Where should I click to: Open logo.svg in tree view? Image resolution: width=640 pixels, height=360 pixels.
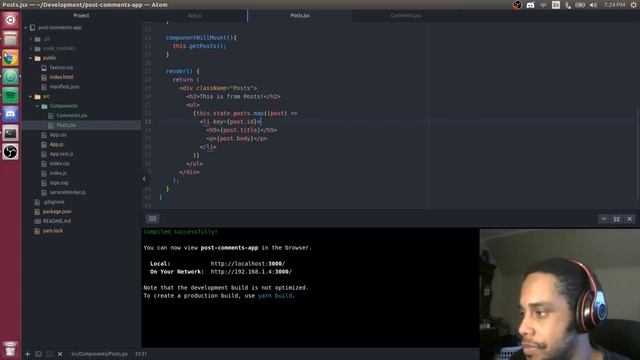click(x=59, y=183)
